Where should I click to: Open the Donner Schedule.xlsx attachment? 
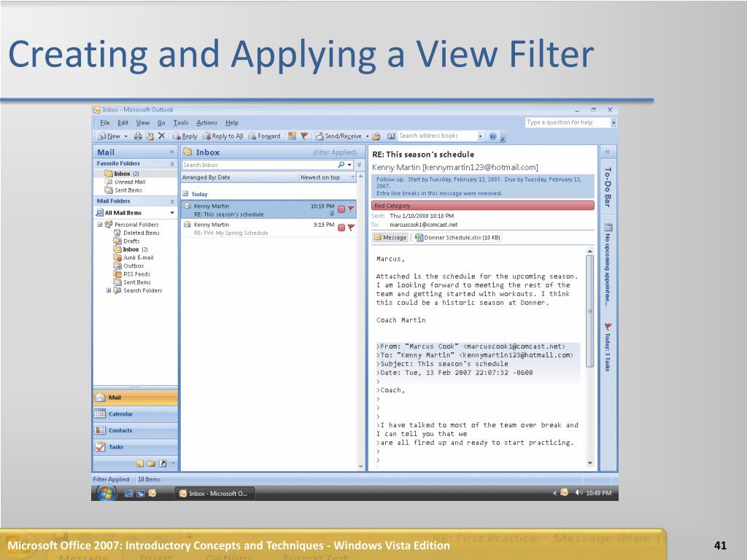pos(458,237)
